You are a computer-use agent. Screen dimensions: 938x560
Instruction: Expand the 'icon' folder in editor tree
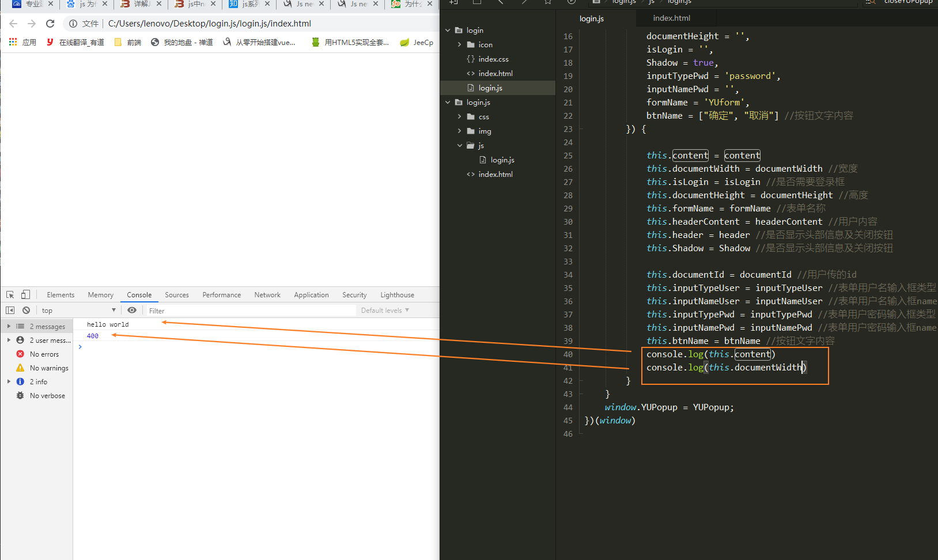[x=459, y=44]
